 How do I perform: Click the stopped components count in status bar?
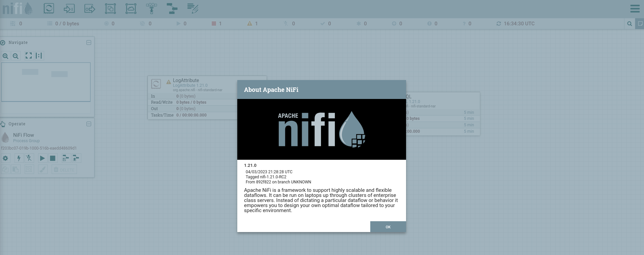(x=217, y=24)
